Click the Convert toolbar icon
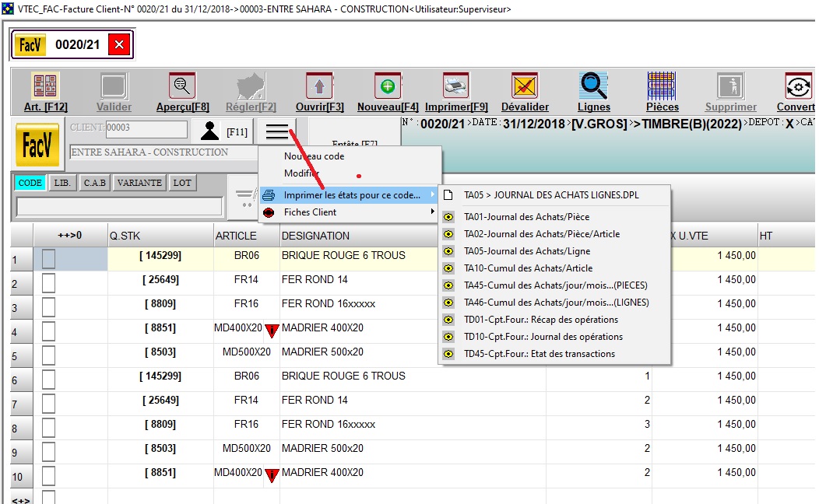The width and height of the screenshot is (819, 504). coord(799,86)
